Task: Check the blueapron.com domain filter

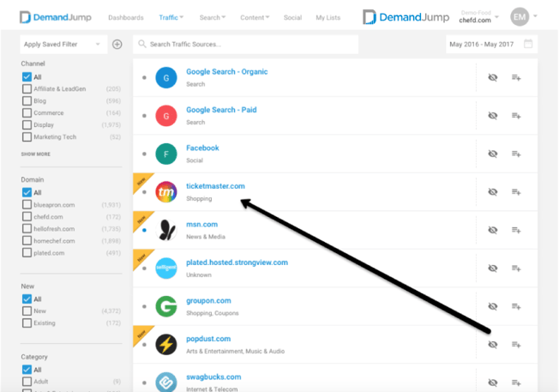Action: tap(27, 205)
